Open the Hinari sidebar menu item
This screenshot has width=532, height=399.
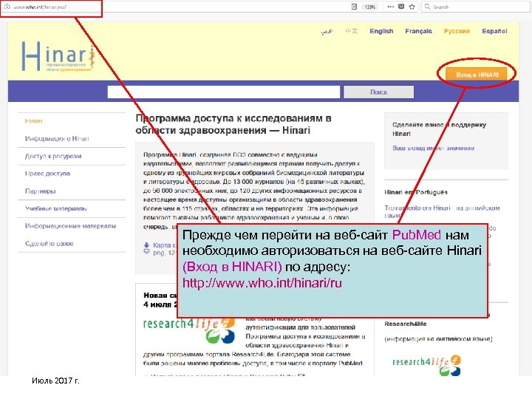tap(33, 120)
